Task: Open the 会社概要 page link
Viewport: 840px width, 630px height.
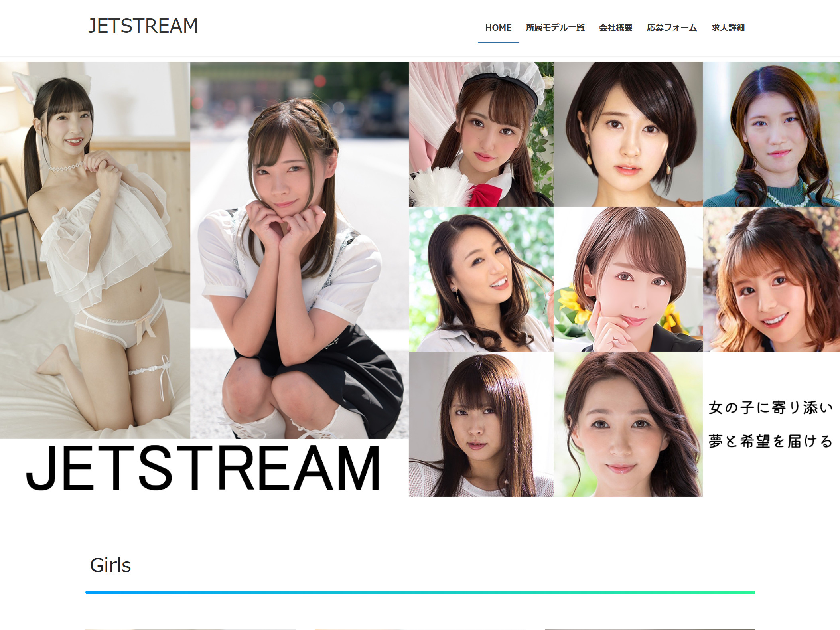Action: pyautogui.click(x=615, y=28)
